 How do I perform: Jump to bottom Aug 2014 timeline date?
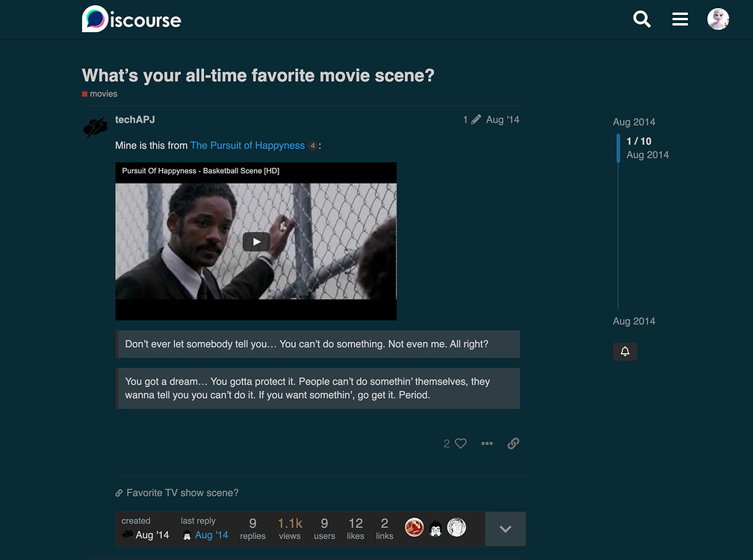click(x=633, y=321)
